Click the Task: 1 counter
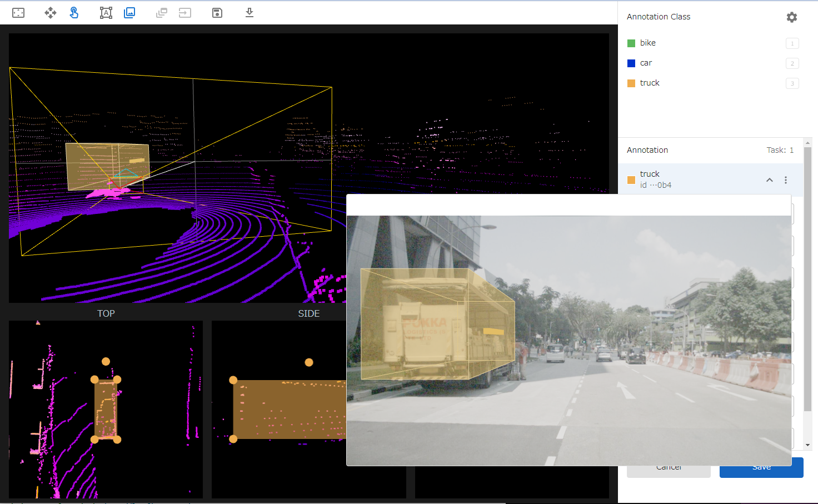Screen dimensions: 818x504 (780, 150)
